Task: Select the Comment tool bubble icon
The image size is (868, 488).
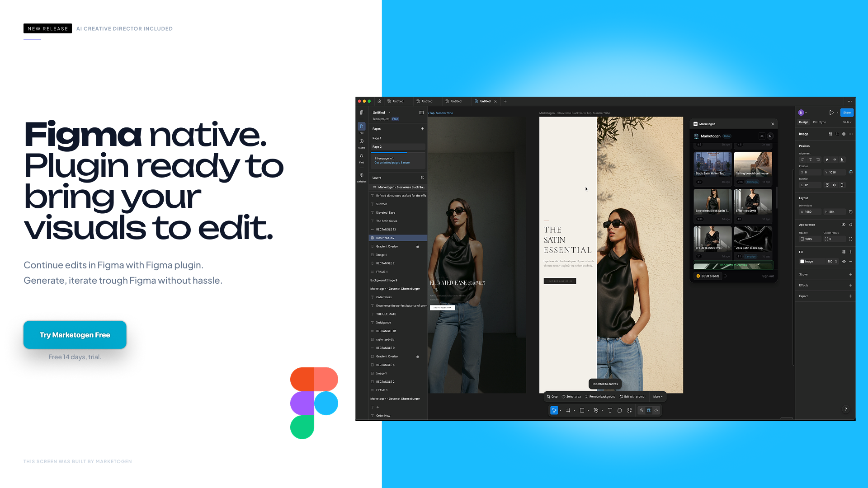Action: click(x=620, y=410)
